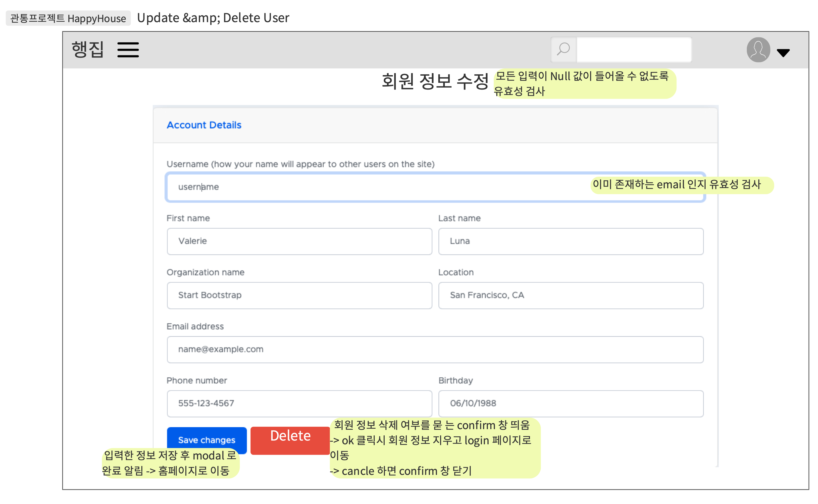Select the Organization name field Start Bootstrap

click(299, 295)
